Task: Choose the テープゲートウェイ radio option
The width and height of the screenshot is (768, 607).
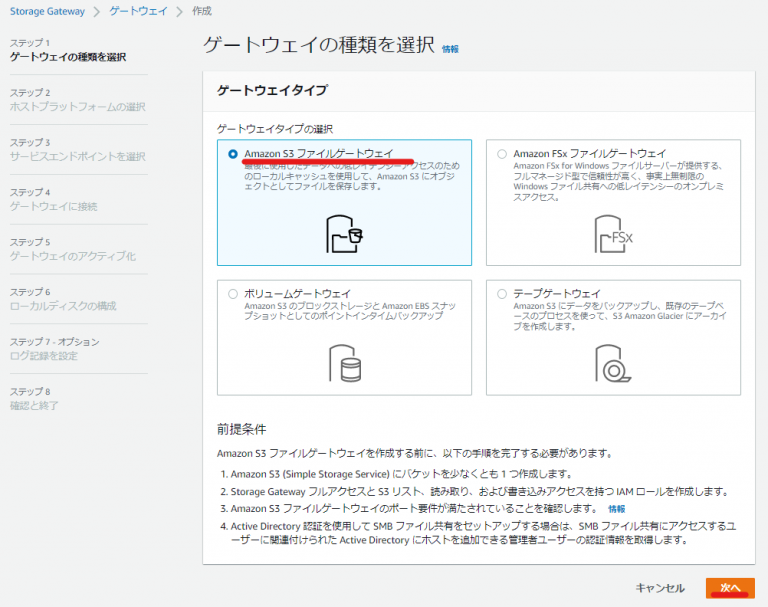Action: (x=502, y=294)
